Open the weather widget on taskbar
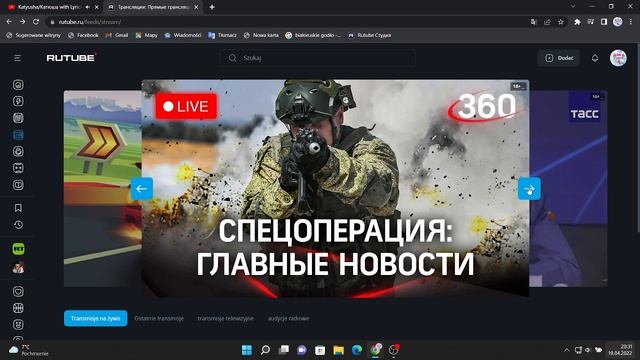Viewport: 640px width, 360px height. click(29, 350)
